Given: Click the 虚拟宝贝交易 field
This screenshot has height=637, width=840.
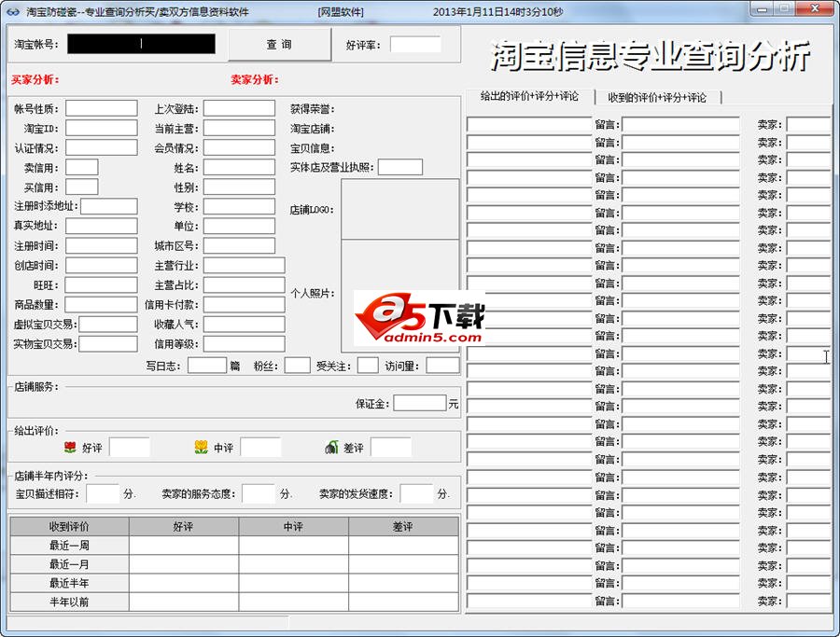Looking at the screenshot, I should click(x=108, y=324).
